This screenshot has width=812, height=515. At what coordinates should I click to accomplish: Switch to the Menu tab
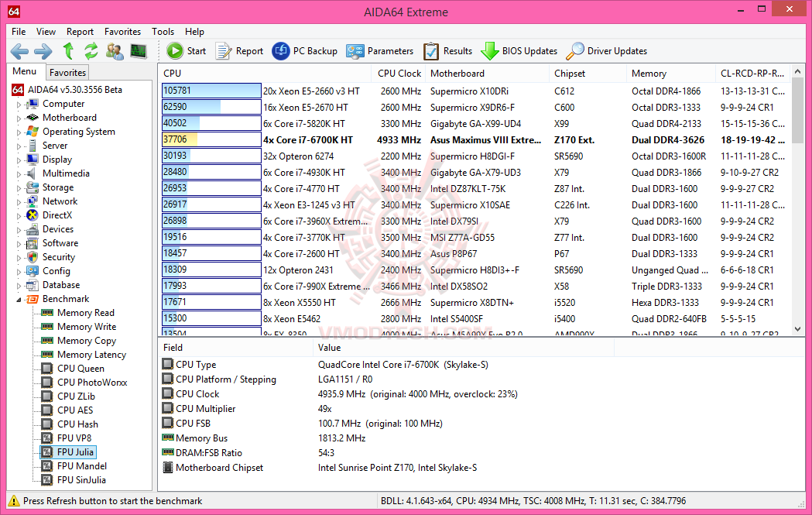(x=24, y=71)
